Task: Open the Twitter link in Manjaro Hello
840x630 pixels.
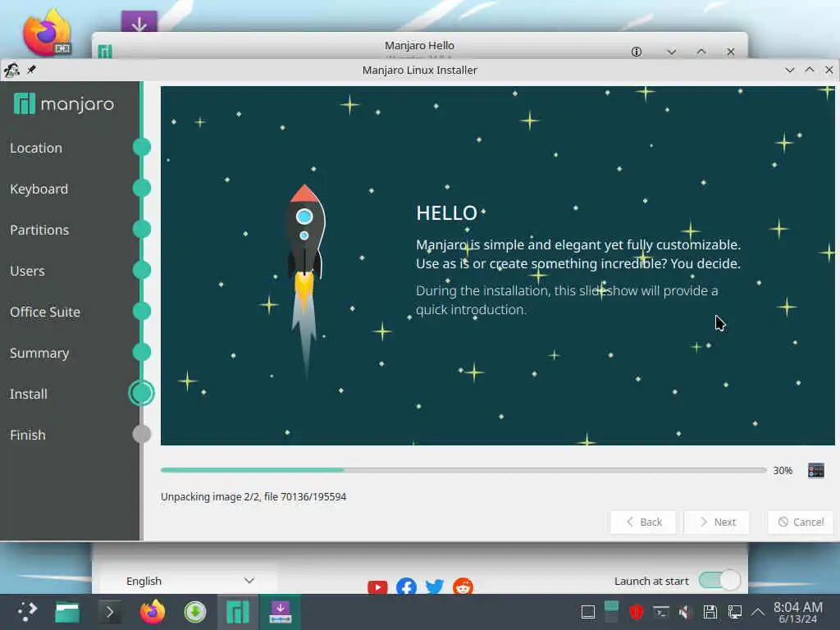Action: [x=435, y=587]
